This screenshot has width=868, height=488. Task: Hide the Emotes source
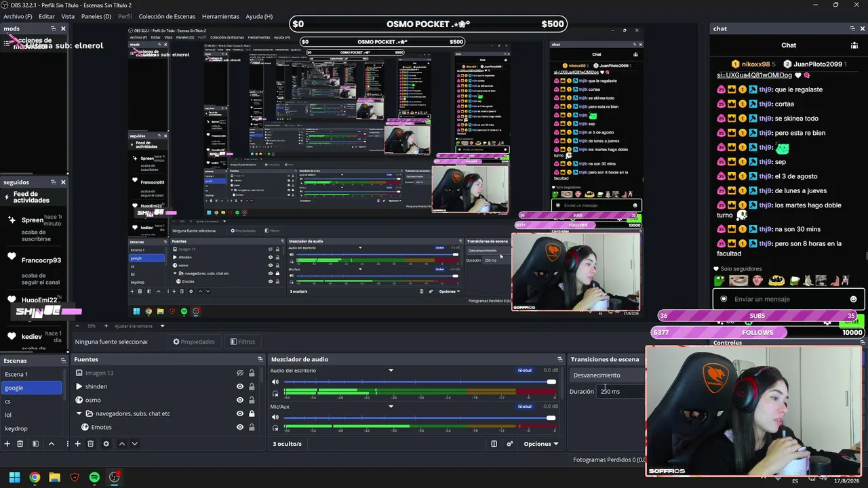[239, 427]
